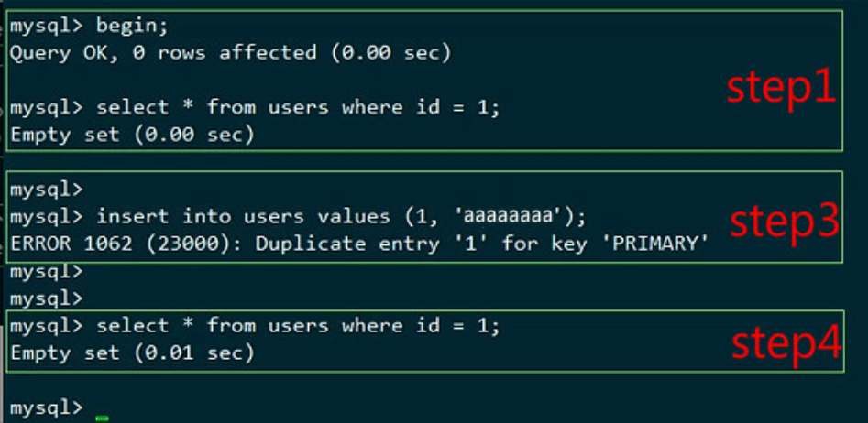Click 'Empty set (0.00 sec)' result line
Image resolution: width=868 pixels, height=423 pixels.
(132, 134)
